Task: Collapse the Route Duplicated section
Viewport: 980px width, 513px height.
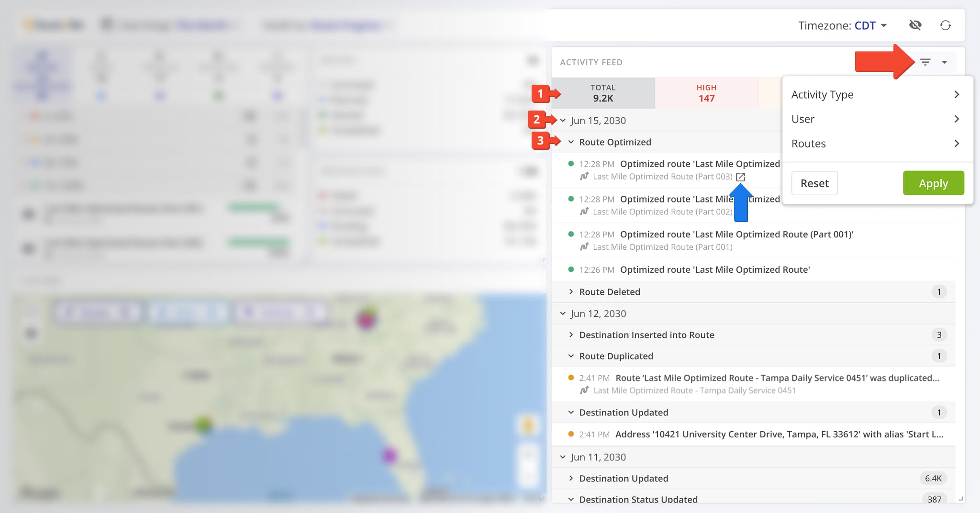Action: pos(571,356)
